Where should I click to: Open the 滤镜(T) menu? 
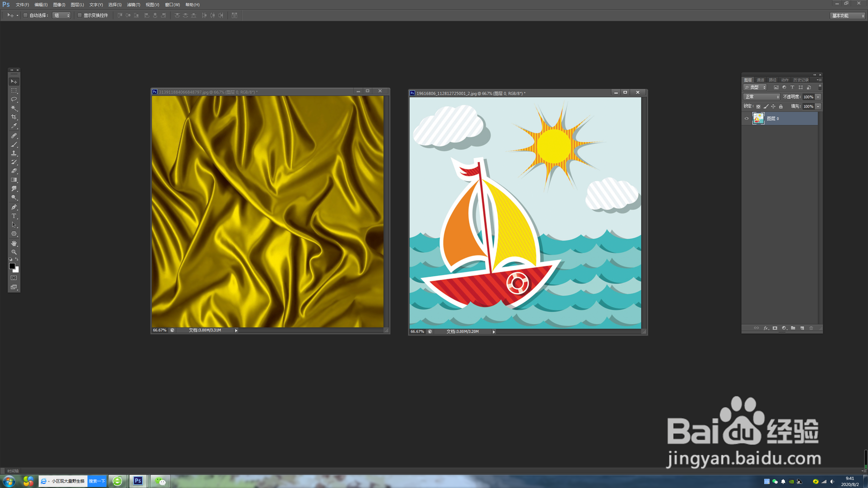pos(133,5)
